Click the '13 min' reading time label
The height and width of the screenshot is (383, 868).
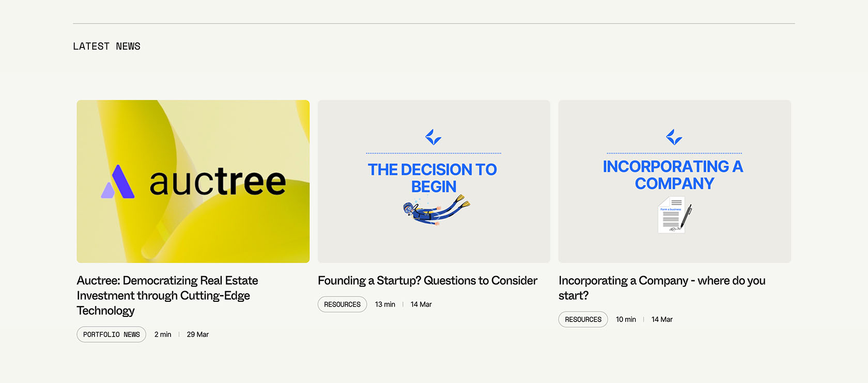(x=385, y=305)
